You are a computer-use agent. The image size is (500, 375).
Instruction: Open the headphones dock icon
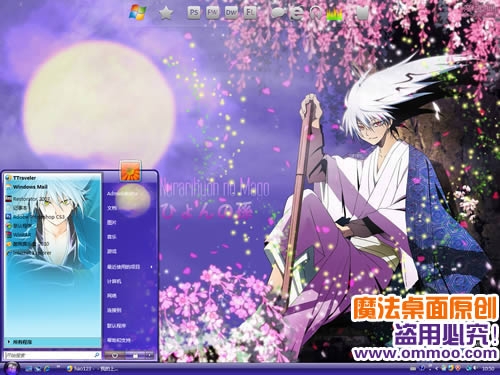pyautogui.click(x=315, y=13)
